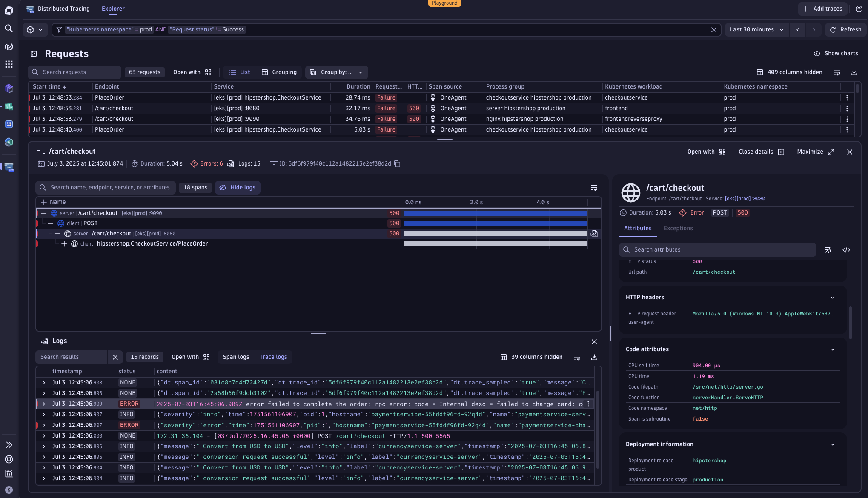Expand the hipstershop.CheckoutService/PlaceOrder client span
This screenshot has height=498, width=868.
click(x=64, y=244)
